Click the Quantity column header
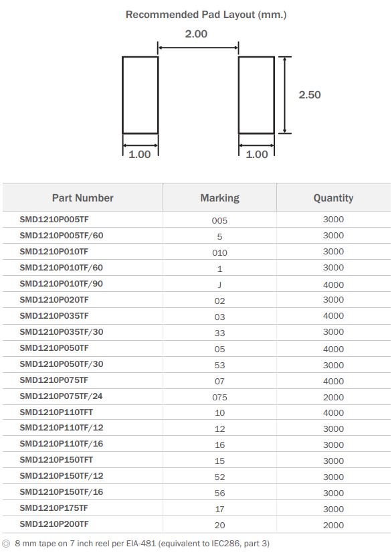This screenshot has height=553, width=392. click(334, 198)
